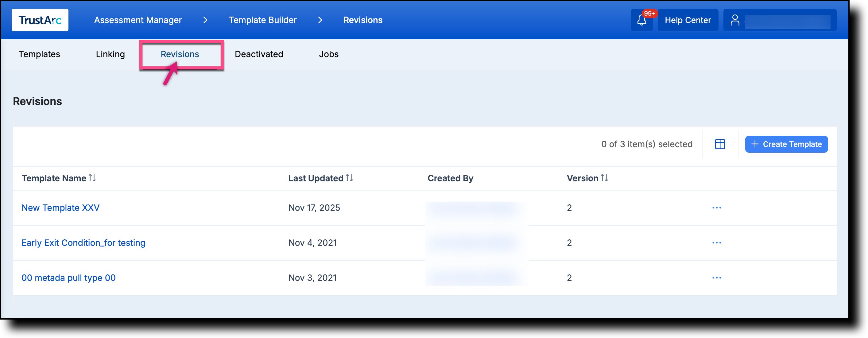
Task: Open Early Exit Condition_for testing template
Action: click(x=83, y=243)
